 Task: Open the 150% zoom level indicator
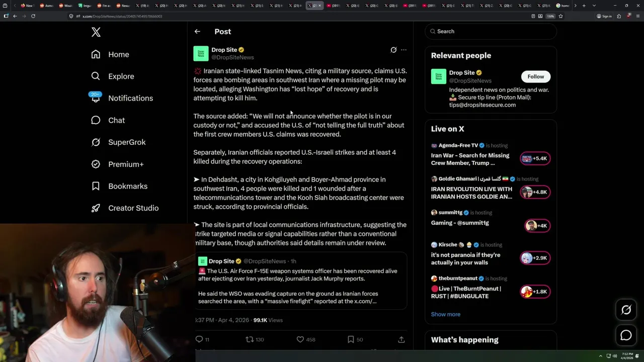550,16
